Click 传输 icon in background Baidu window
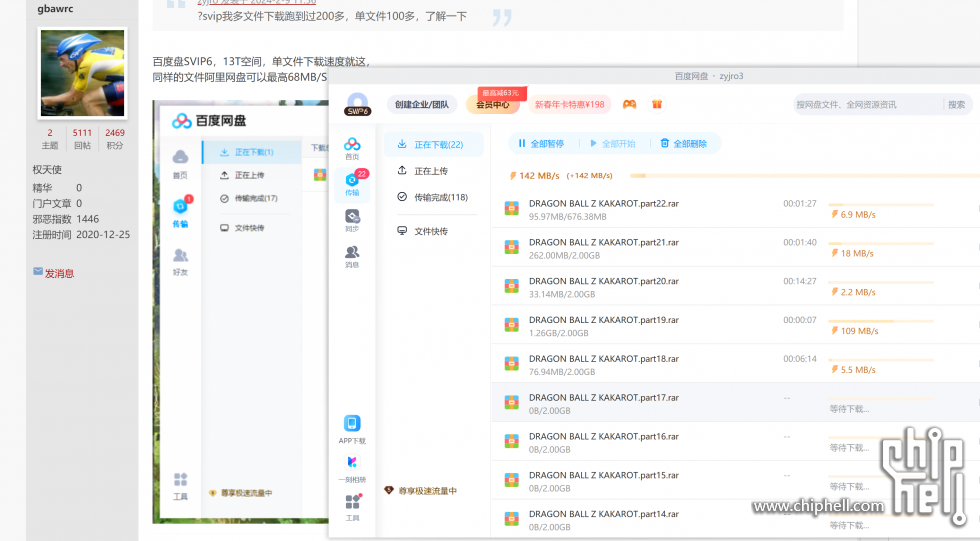980x541 pixels. tap(181, 206)
